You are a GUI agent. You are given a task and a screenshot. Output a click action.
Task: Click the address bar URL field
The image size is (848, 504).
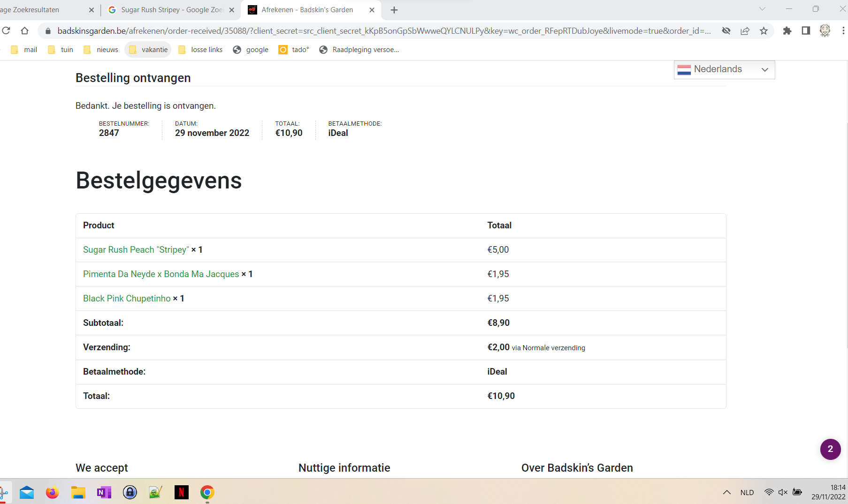(x=384, y=31)
